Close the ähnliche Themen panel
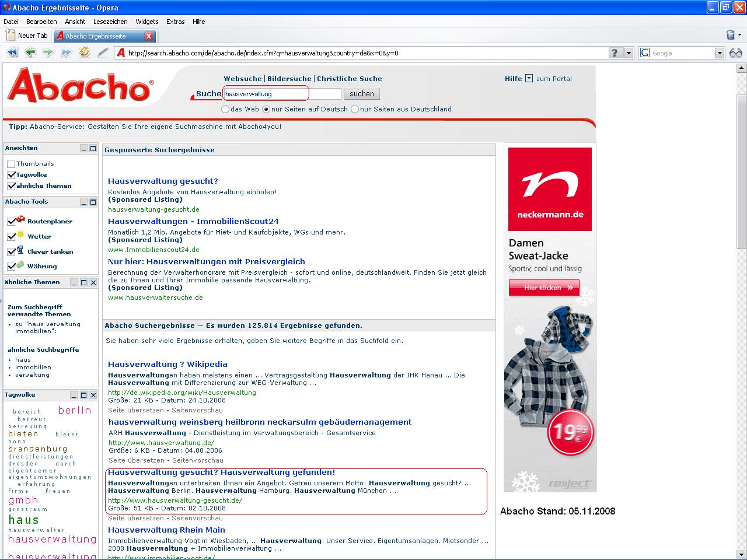The height and width of the screenshot is (560, 747). 93,282
